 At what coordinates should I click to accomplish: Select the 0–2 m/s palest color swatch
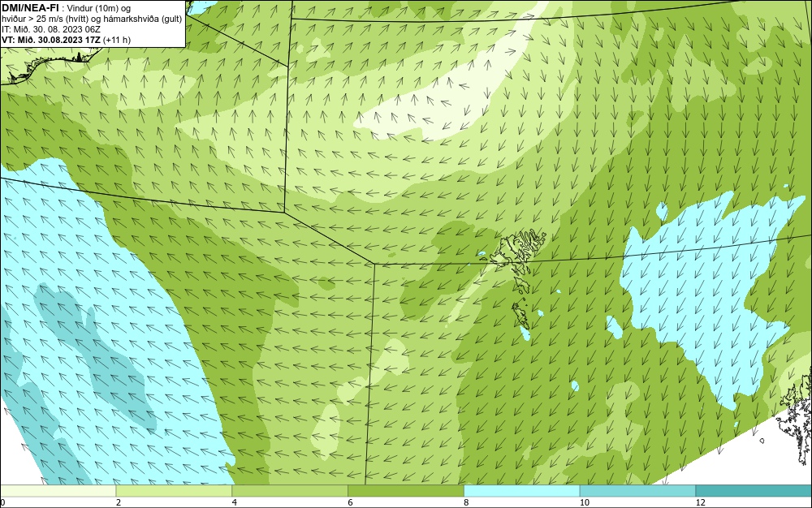58,491
